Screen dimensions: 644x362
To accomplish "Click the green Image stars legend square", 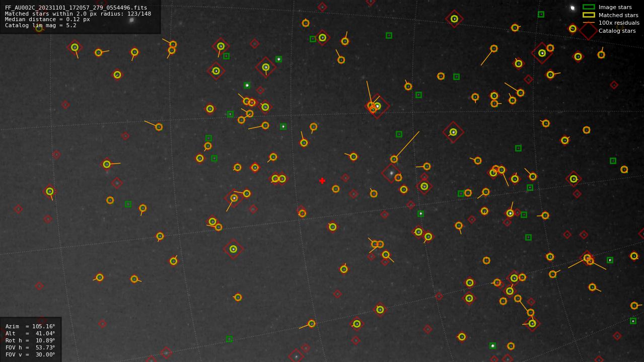I will tap(589, 7).
